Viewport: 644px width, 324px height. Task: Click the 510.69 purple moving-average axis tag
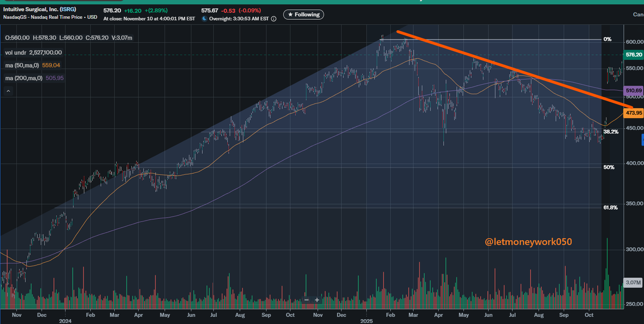click(633, 92)
